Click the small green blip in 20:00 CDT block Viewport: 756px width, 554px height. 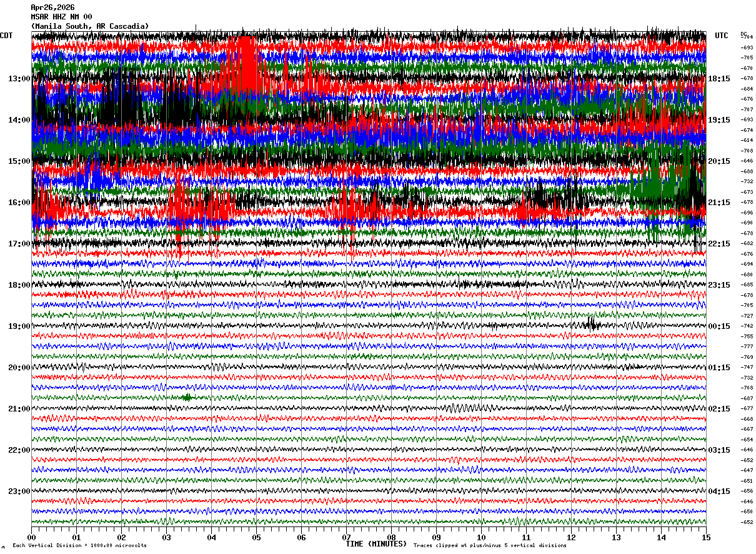(187, 397)
